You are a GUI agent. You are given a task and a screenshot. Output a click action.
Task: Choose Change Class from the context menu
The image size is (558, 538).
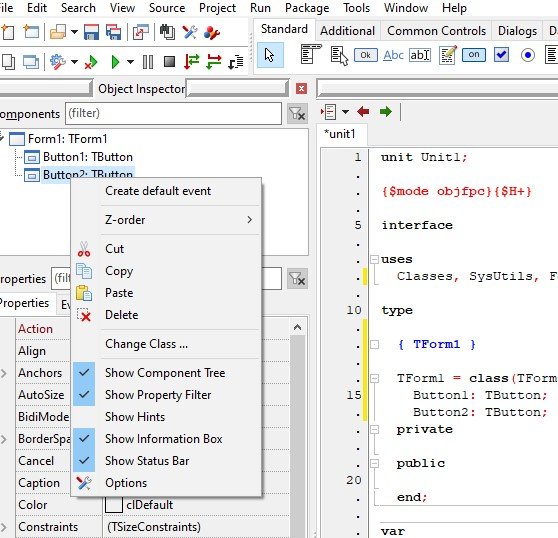coord(165,344)
